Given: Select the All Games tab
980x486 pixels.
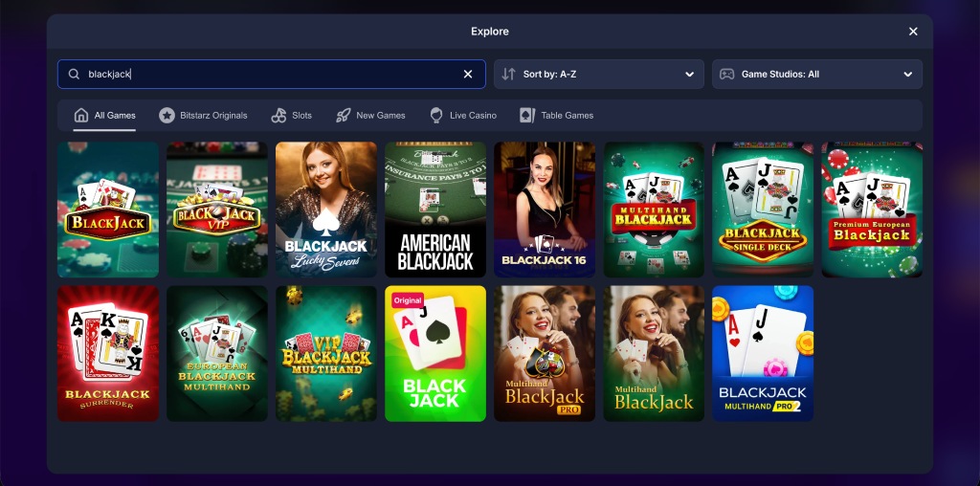Looking at the screenshot, I should pyautogui.click(x=104, y=116).
